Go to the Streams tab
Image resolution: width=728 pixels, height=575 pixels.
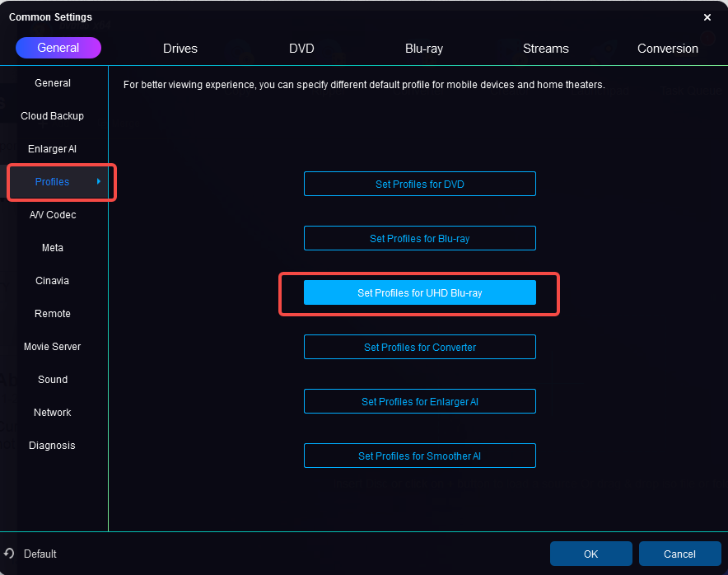(x=545, y=49)
